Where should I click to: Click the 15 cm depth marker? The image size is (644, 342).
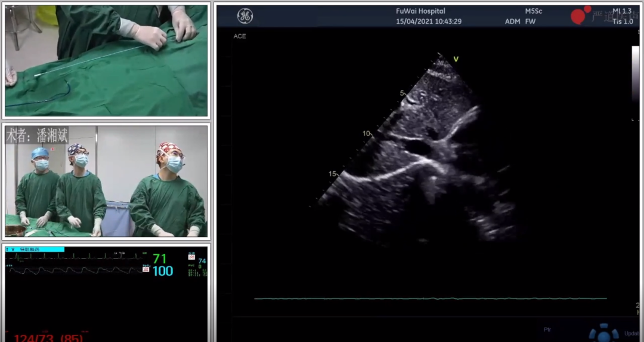(332, 174)
